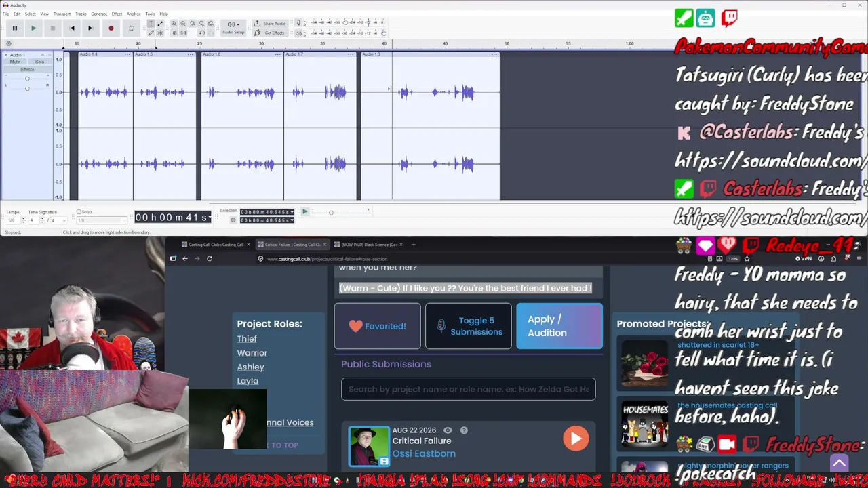The width and height of the screenshot is (868, 488).
Task: Select the Draw pencil tool
Action: pos(151,33)
